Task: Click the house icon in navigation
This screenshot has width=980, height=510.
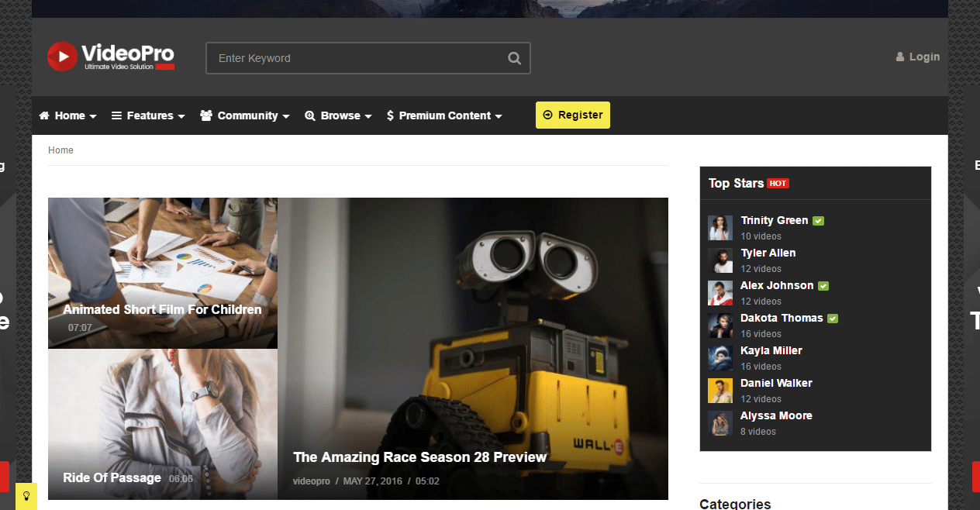Action: (44, 115)
